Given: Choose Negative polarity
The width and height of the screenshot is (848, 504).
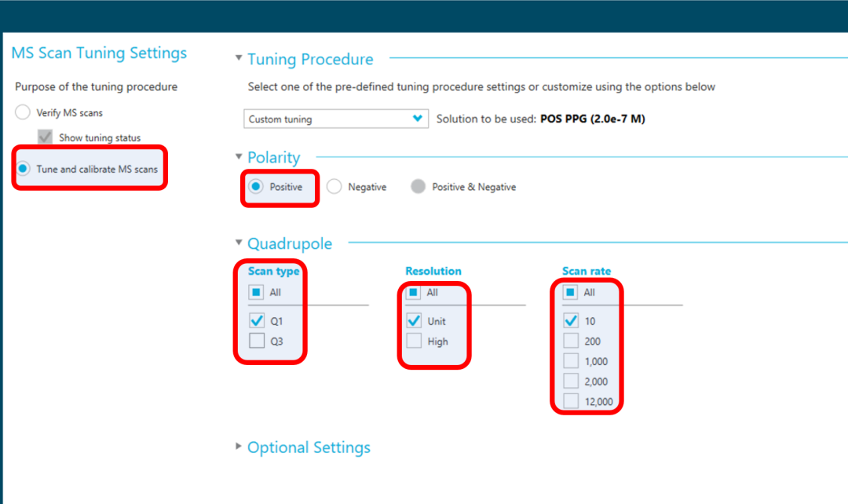Looking at the screenshot, I should tap(334, 187).
